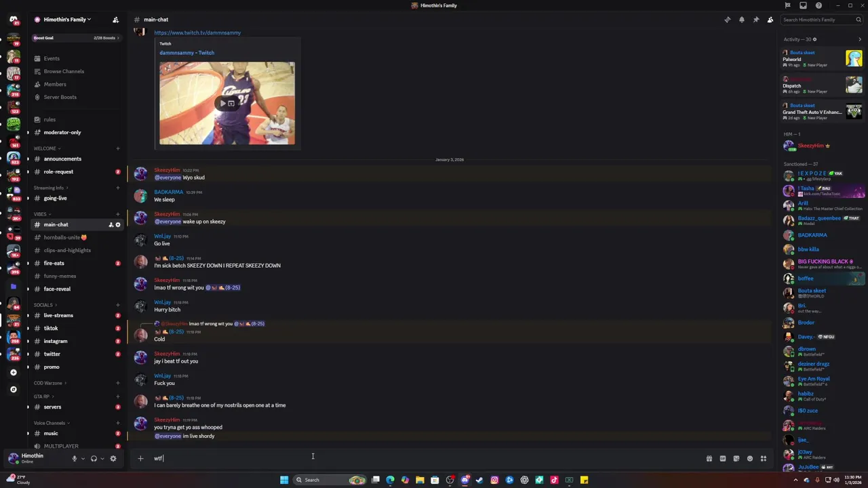Click the message text input field
Viewport: 868px width, 488px height.
[427, 459]
